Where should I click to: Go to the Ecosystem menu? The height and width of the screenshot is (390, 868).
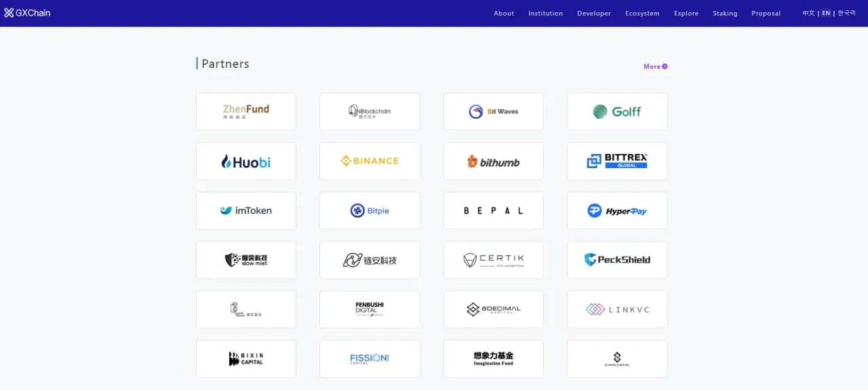(642, 14)
